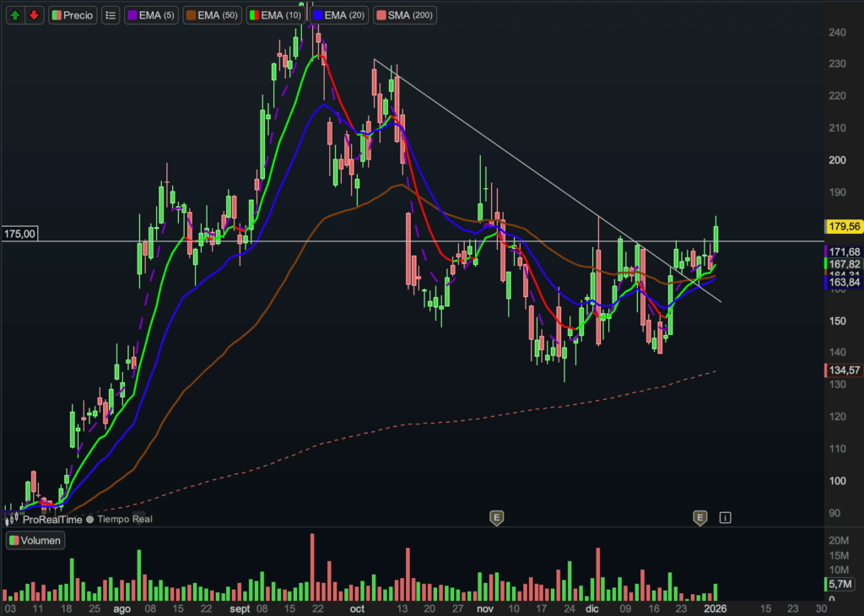Open the indicator list icon
This screenshot has height=616, width=864.
coord(111,15)
